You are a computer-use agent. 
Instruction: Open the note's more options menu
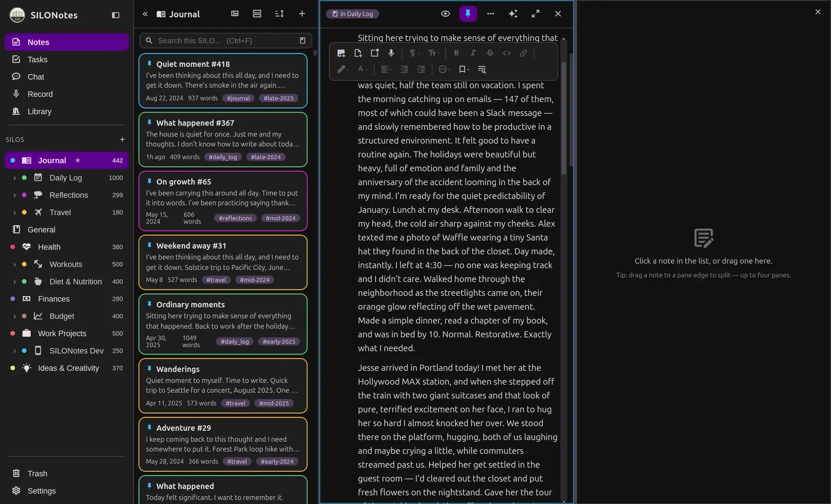490,14
